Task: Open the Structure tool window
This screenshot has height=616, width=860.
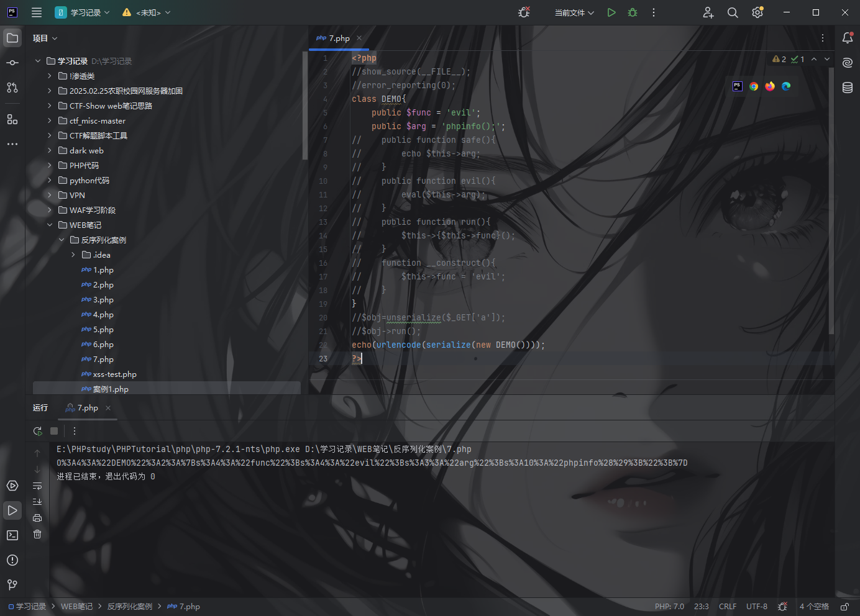Action: point(12,119)
